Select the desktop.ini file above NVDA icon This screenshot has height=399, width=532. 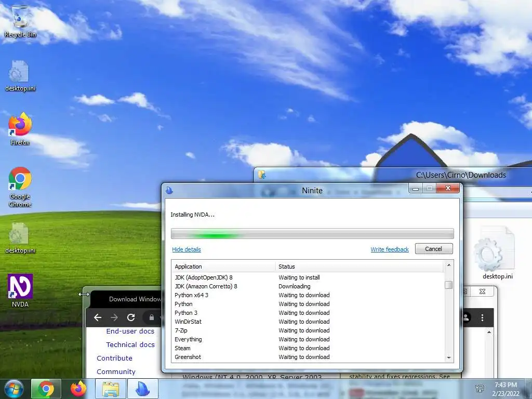[x=20, y=238]
